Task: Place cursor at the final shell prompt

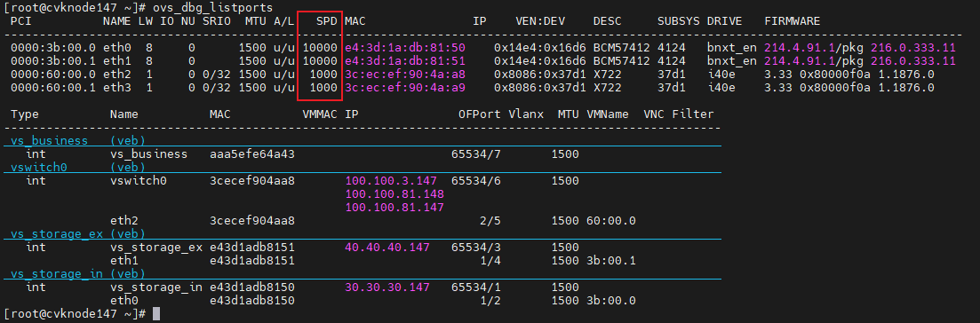Action: coord(156,313)
